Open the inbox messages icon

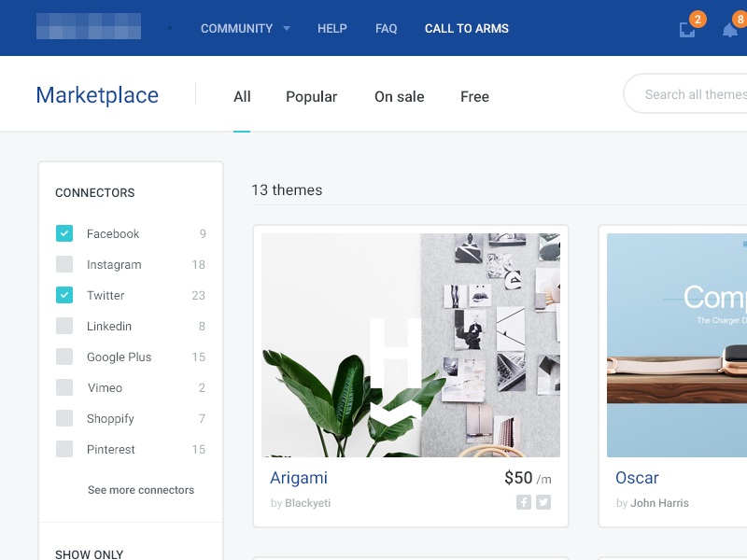pyautogui.click(x=687, y=30)
